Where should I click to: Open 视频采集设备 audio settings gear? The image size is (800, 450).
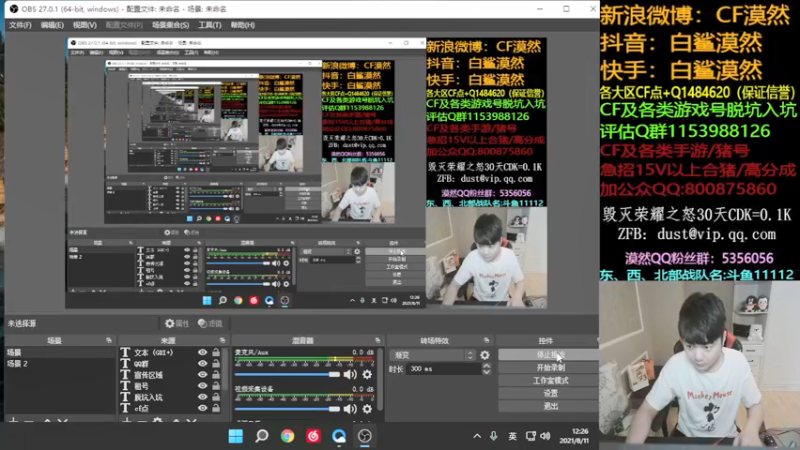click(367, 409)
